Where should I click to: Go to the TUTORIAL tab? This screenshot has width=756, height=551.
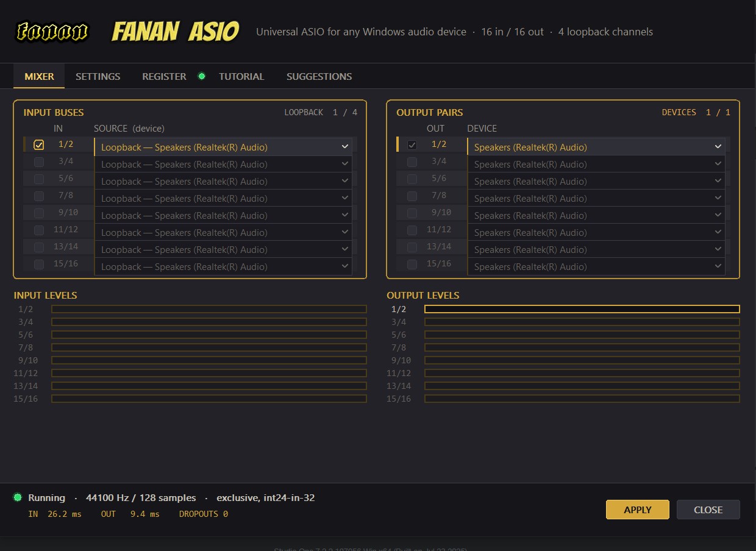coord(241,76)
